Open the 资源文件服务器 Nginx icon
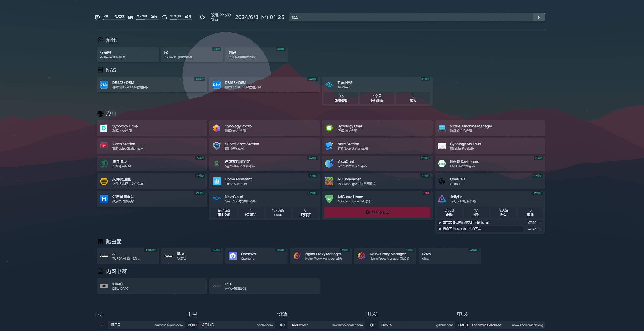This screenshot has width=644, height=331. tap(217, 164)
